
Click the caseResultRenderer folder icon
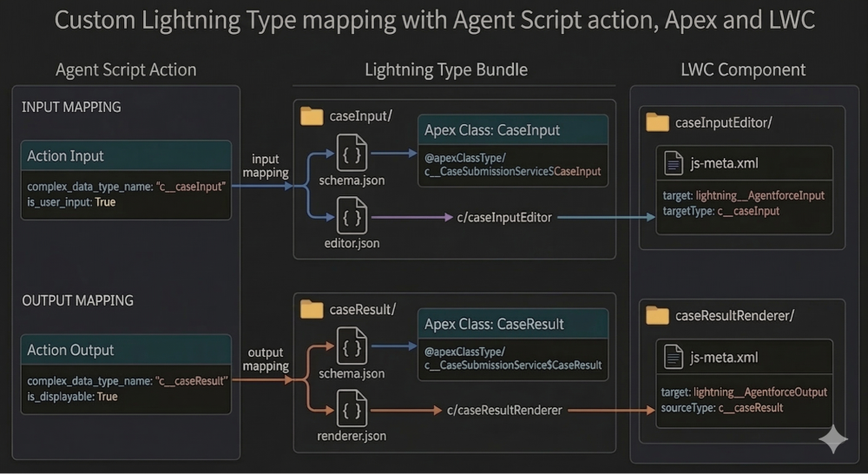pyautogui.click(x=658, y=316)
